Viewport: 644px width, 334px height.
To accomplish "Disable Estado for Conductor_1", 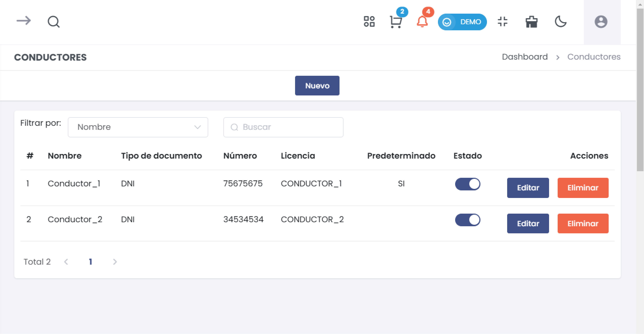I will (x=467, y=184).
